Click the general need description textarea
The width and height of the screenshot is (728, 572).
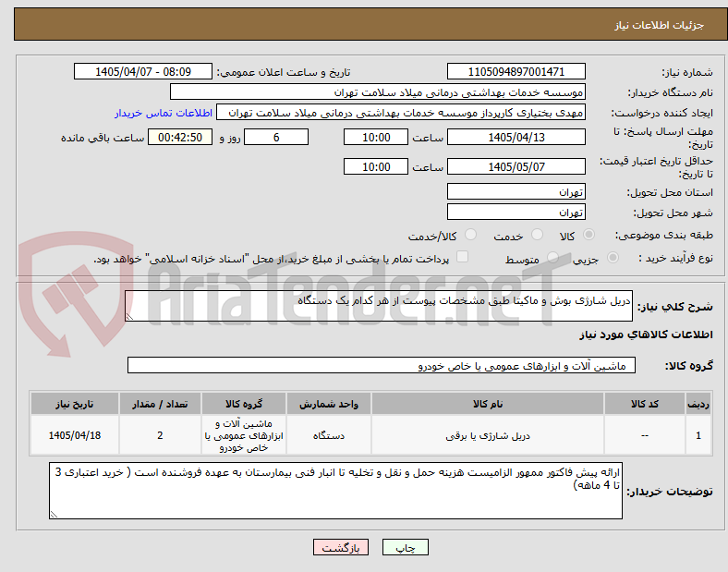point(379,306)
